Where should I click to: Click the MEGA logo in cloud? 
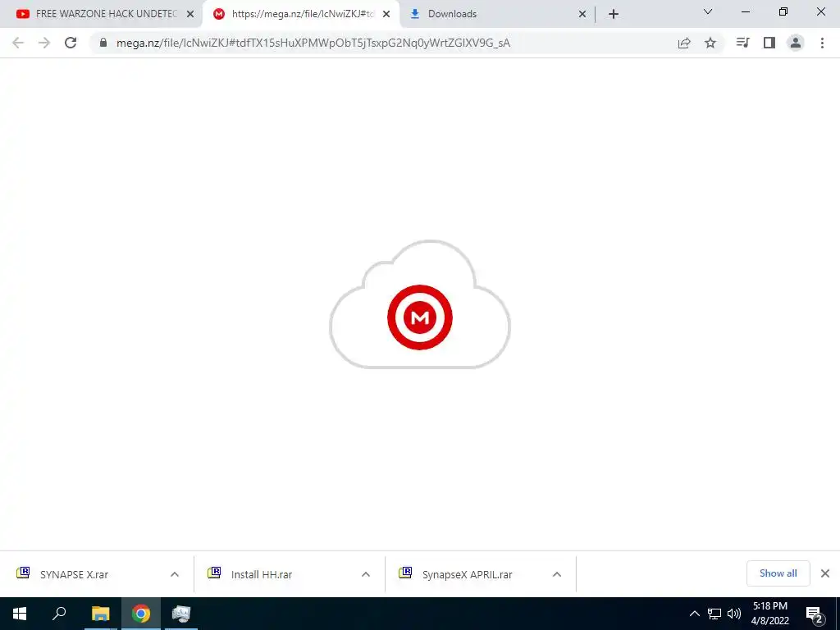pyautogui.click(x=420, y=317)
